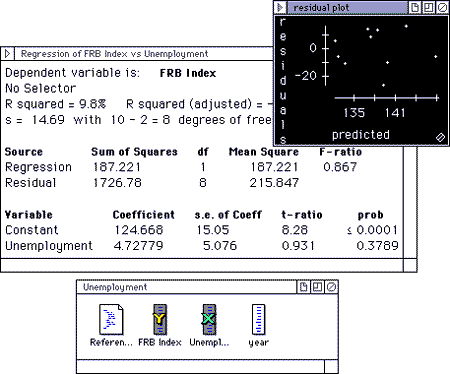Screen dimensions: 450x374
Task: Click Unemployment window's document icon
Action: [303, 287]
